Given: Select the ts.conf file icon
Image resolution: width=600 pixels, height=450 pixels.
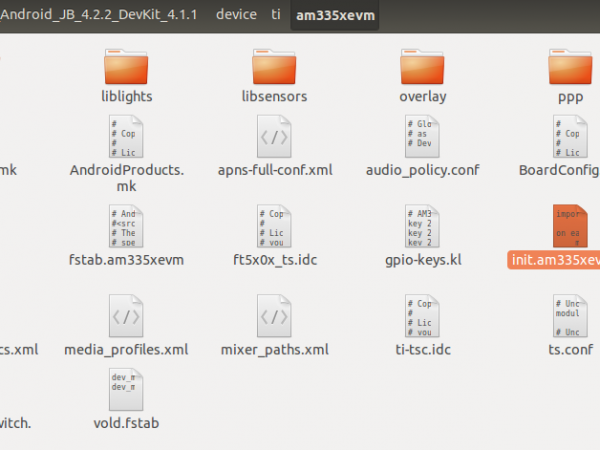Looking at the screenshot, I should click(x=570, y=317).
